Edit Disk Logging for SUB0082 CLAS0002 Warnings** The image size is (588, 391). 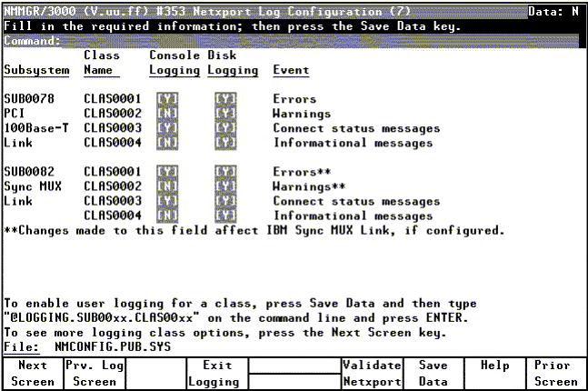coord(225,186)
